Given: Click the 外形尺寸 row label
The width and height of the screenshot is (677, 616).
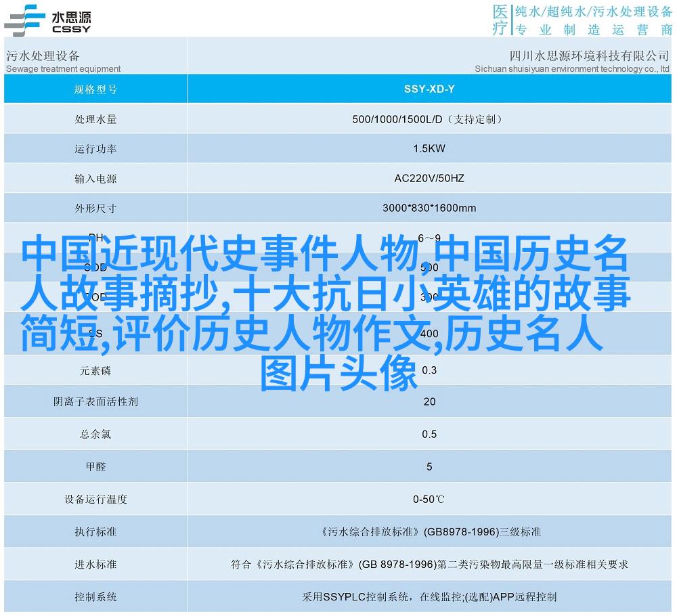Looking at the screenshot, I should pos(95,208).
